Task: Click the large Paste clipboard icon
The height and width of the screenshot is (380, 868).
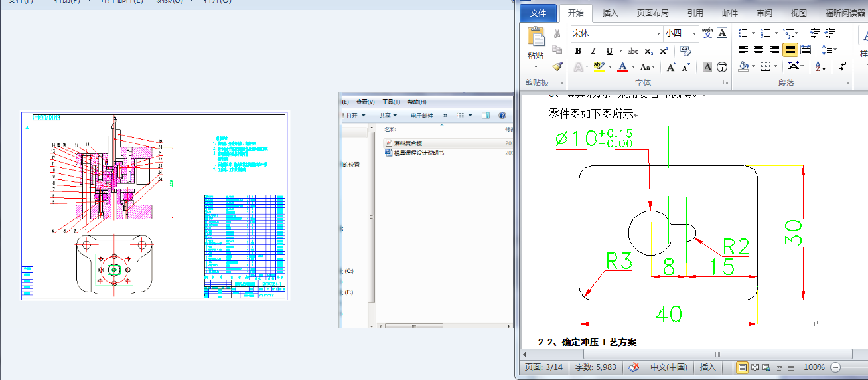Action: [536, 37]
